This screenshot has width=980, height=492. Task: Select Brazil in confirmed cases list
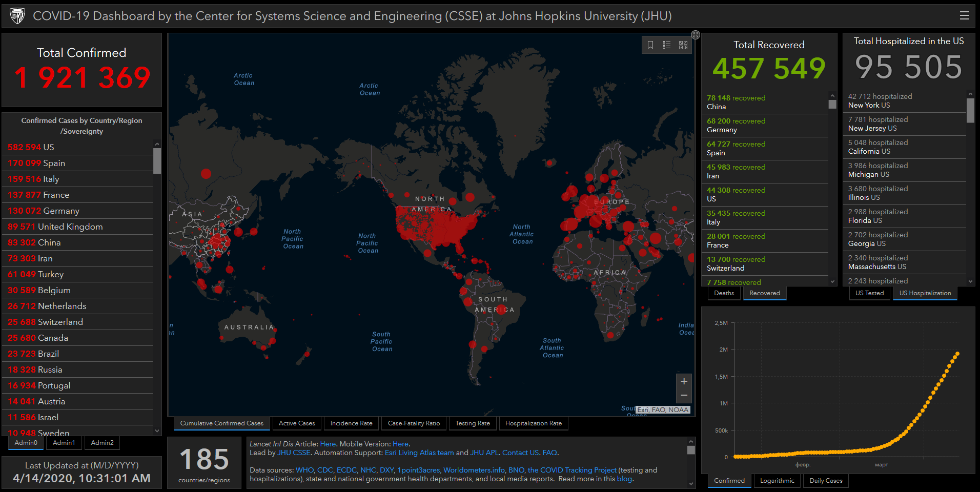coord(77,354)
